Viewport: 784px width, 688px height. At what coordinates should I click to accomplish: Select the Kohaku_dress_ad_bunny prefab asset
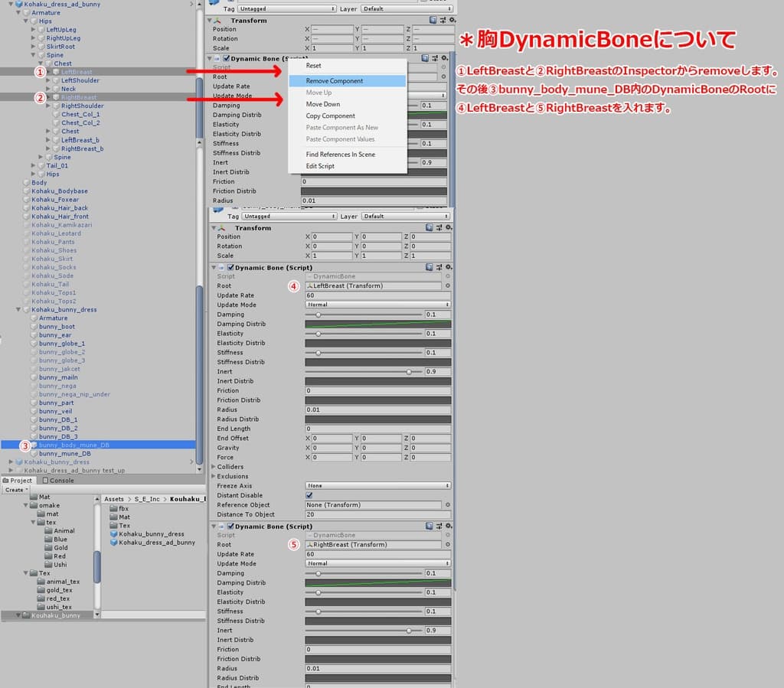(152, 542)
